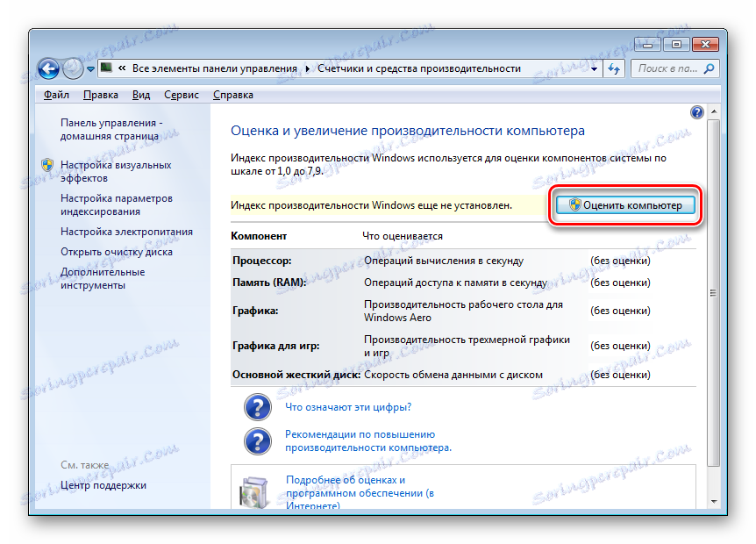Open Дополнительные инструменты link

click(x=103, y=278)
